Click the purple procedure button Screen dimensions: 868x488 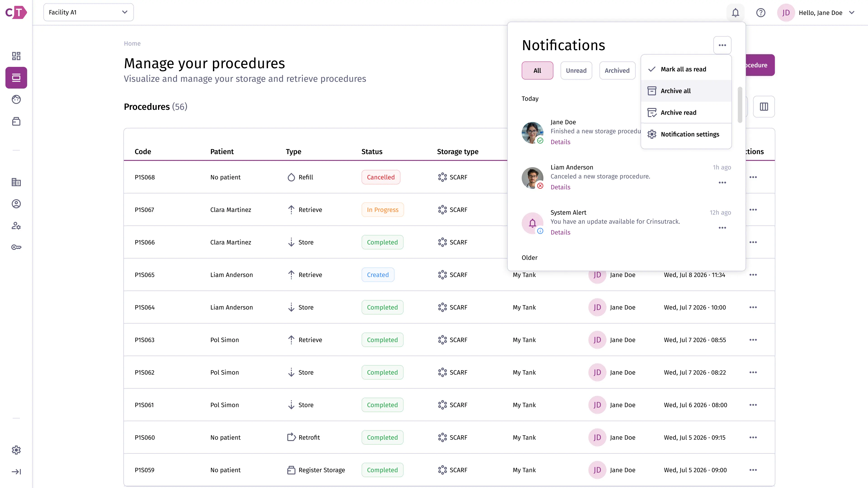tap(760, 65)
